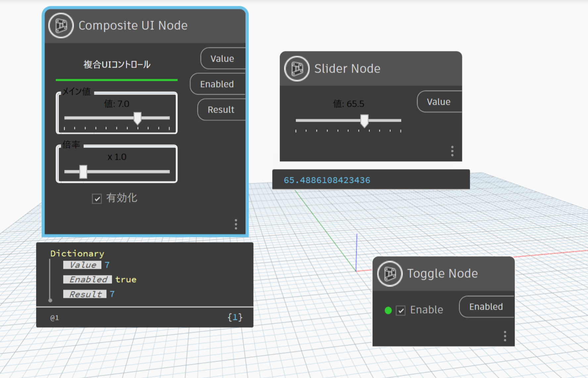Viewport: 588px width, 378px height.
Task: Toggle the Enable checkbox in Toggle Node
Action: (401, 311)
